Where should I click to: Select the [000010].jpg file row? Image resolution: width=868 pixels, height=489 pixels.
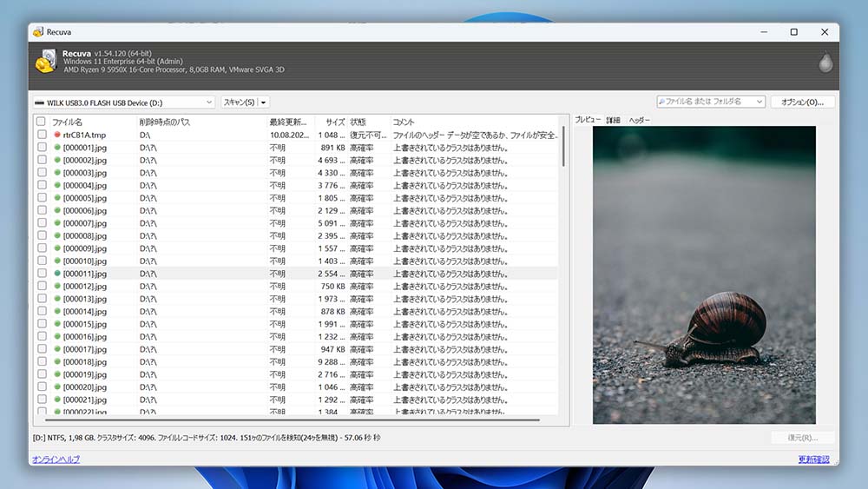click(296, 261)
